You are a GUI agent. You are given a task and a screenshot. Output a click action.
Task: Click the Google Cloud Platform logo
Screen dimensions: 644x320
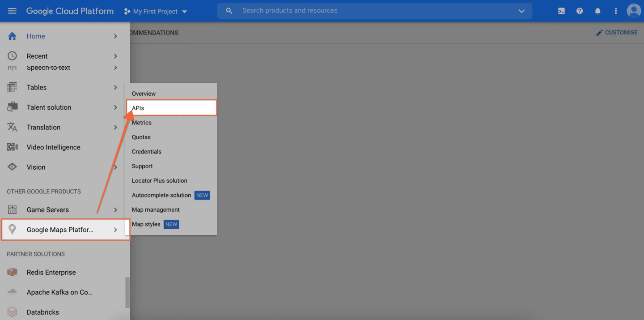[70, 11]
